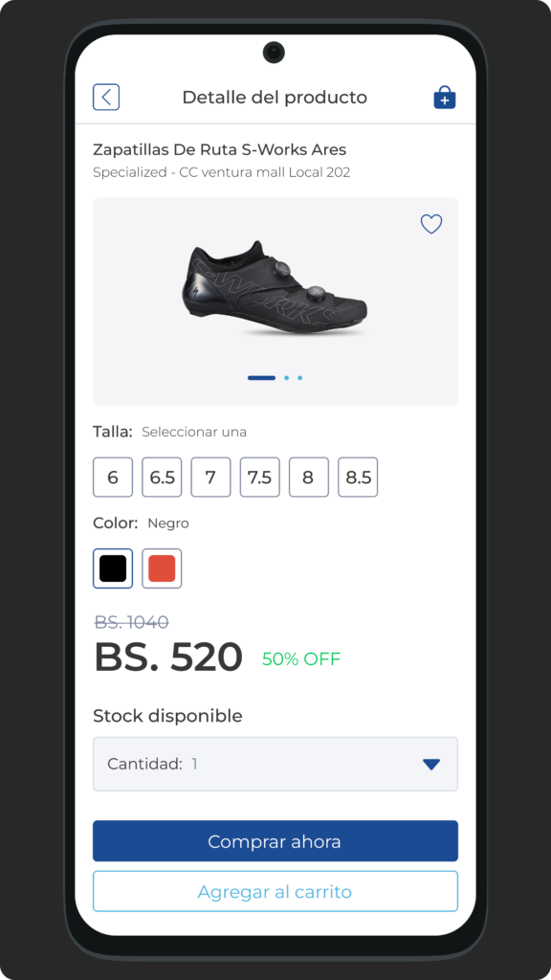The width and height of the screenshot is (551, 980).
Task: Add to favorites with heart icon
Action: [431, 224]
